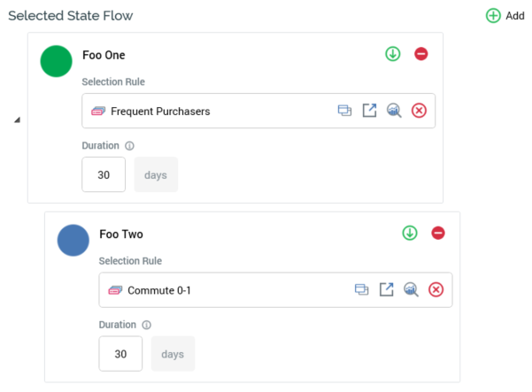
Task: Open Commute 0-1 rule in new window
Action: coord(386,289)
